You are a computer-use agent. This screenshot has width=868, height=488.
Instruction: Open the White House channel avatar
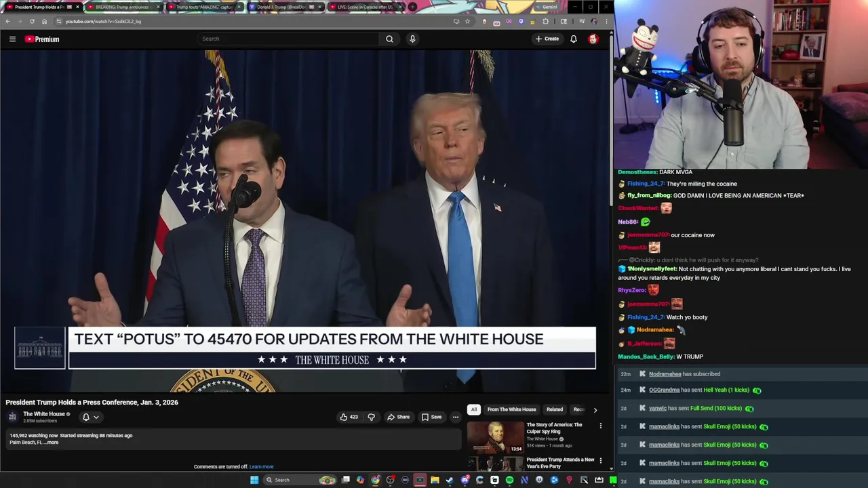click(12, 417)
